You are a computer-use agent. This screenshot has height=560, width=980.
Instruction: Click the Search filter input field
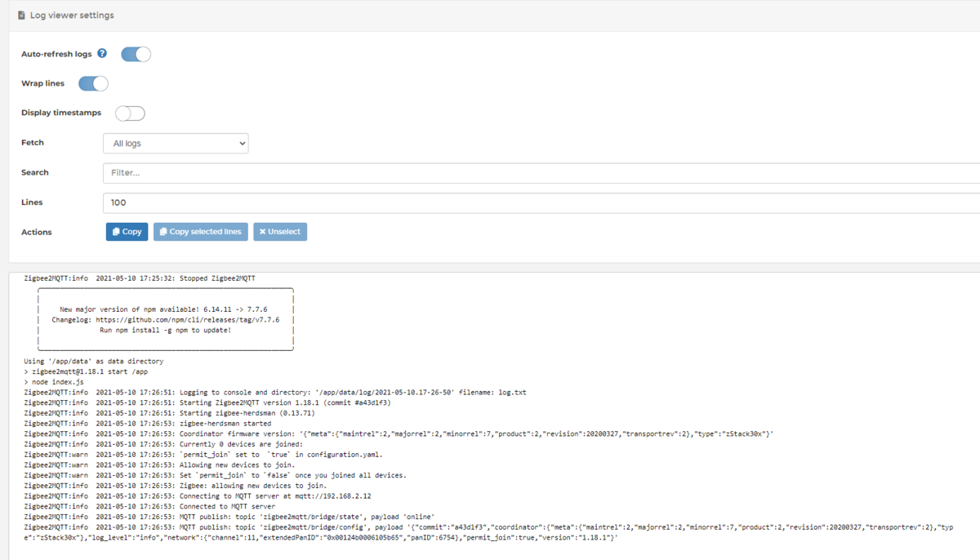coord(541,173)
